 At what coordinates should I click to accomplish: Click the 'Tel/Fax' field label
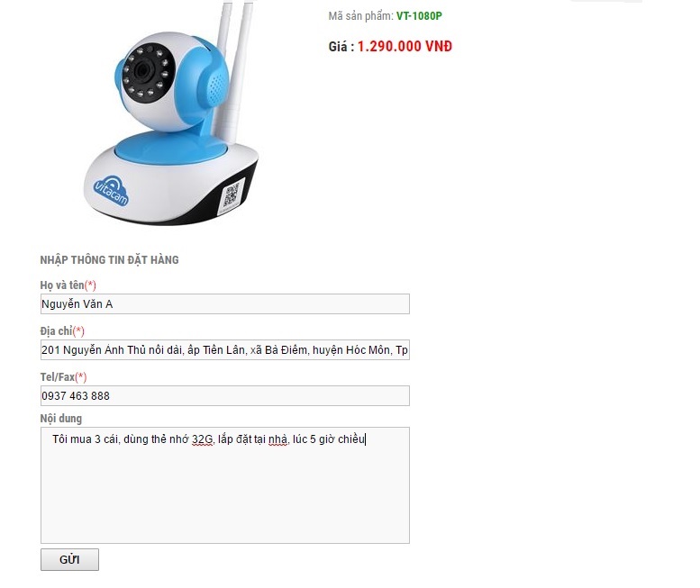(57, 377)
